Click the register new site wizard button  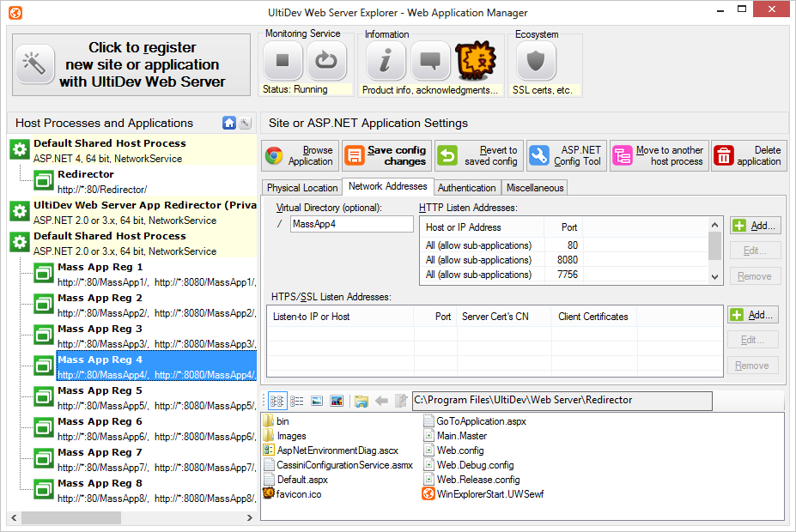[x=131, y=64]
